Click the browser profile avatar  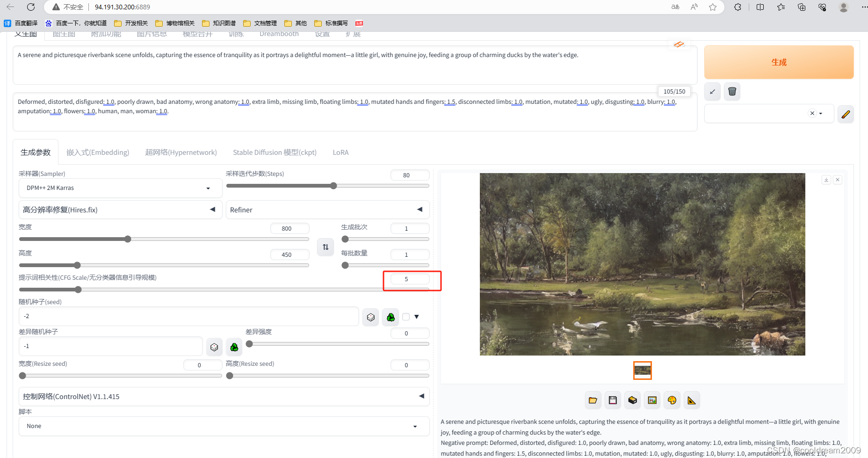(844, 7)
